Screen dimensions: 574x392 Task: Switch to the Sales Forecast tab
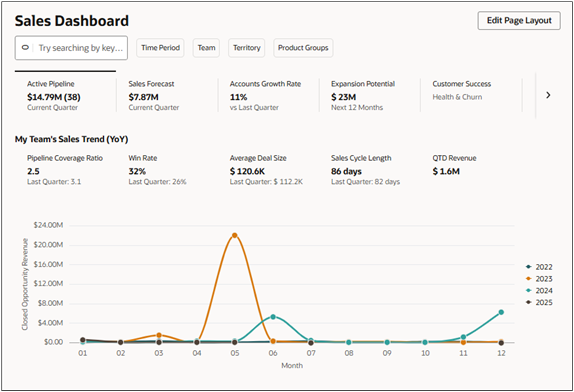pyautogui.click(x=167, y=95)
